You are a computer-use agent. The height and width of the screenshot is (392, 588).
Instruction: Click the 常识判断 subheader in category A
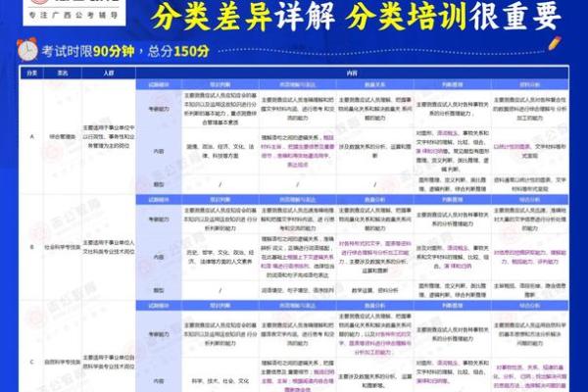point(220,85)
